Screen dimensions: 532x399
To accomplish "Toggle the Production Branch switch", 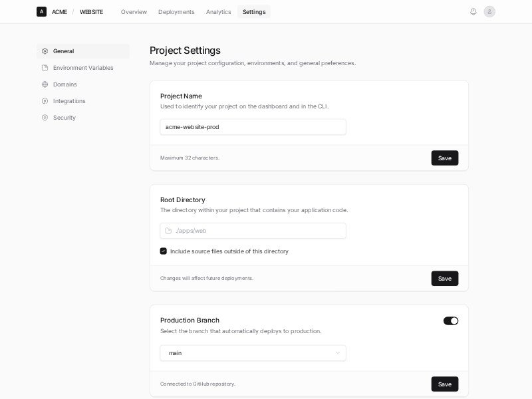I will [x=451, y=321].
